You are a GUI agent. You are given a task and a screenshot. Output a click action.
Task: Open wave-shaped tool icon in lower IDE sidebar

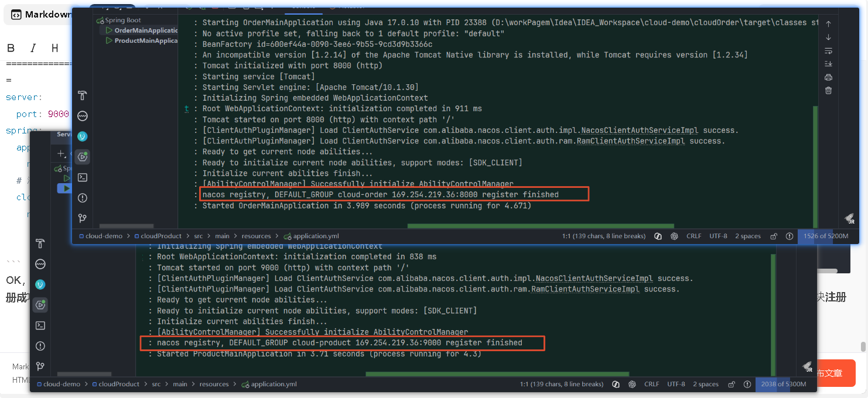pos(40,264)
